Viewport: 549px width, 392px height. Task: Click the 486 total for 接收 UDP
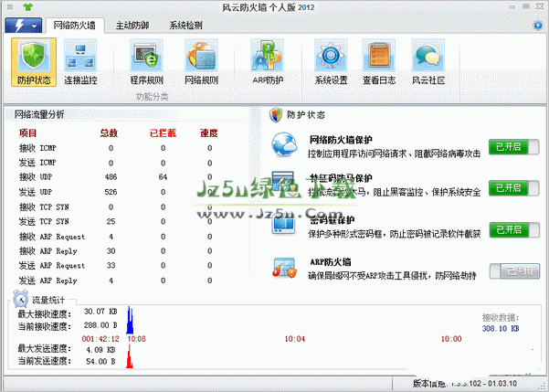click(111, 177)
